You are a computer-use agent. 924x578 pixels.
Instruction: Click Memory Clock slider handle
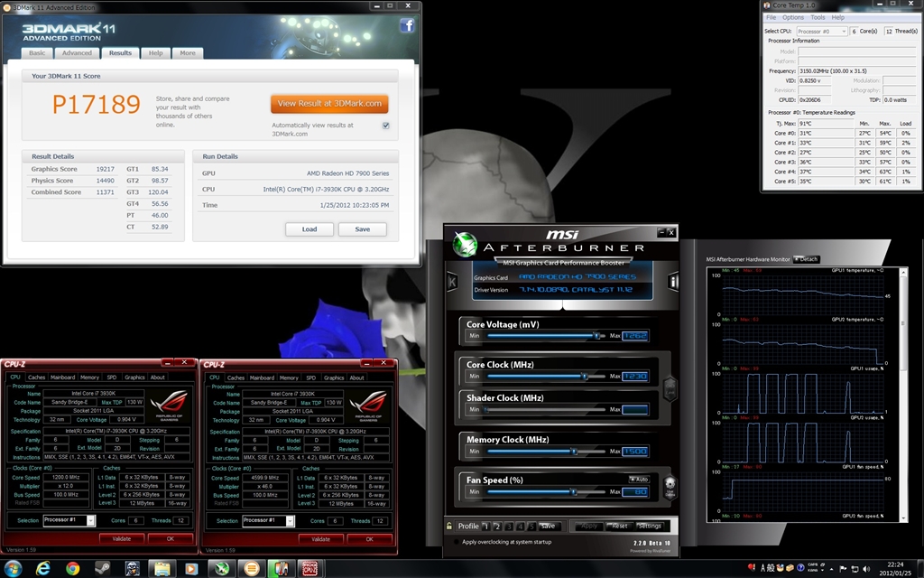(x=573, y=452)
